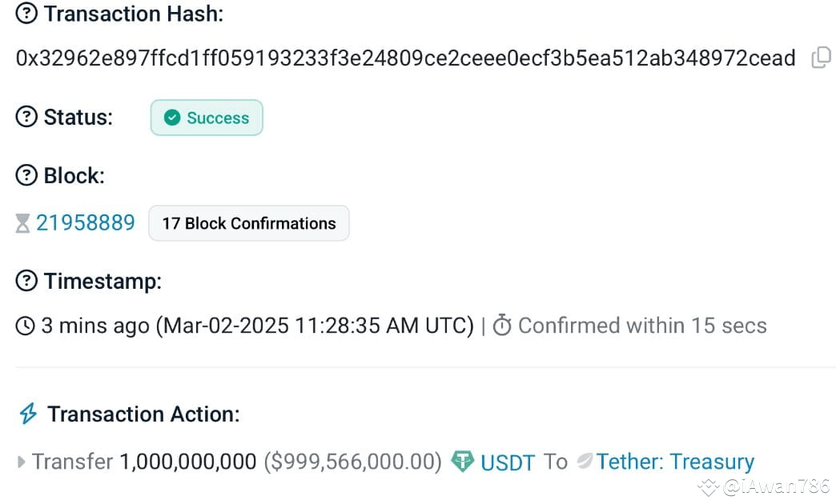Click the transaction hash text
This screenshot has height=504, width=836.
click(x=405, y=58)
